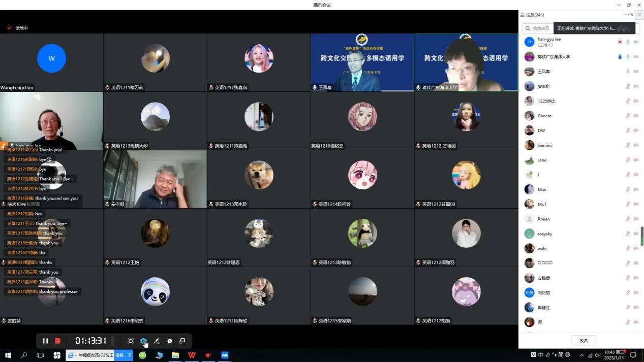Open Tencent Meeting icon in taskbar

pyautogui.click(x=225, y=355)
